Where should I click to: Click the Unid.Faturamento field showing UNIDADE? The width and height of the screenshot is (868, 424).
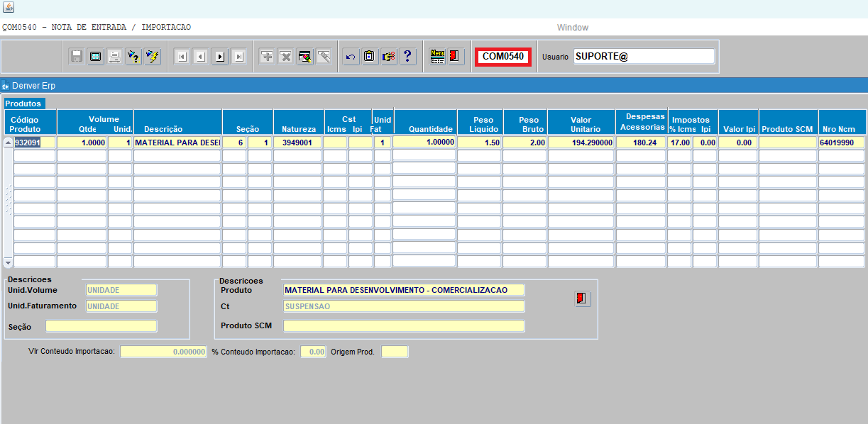coord(121,306)
